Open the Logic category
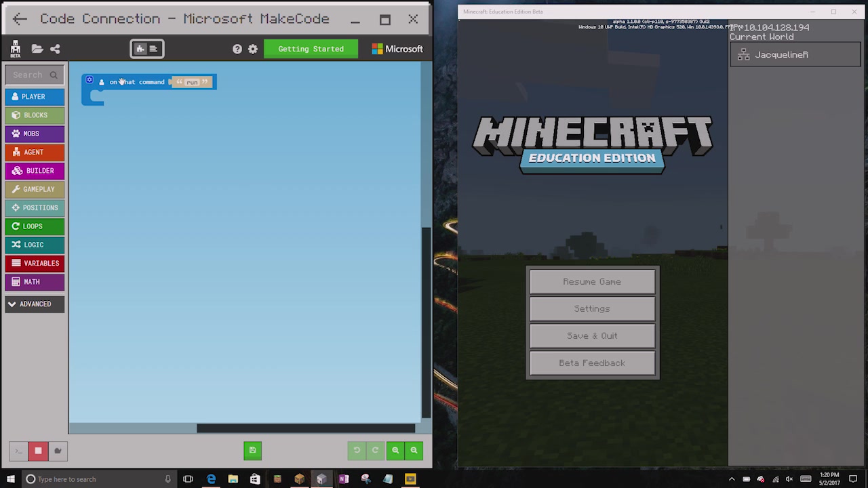Screen dimensions: 868x488 click(35, 245)
